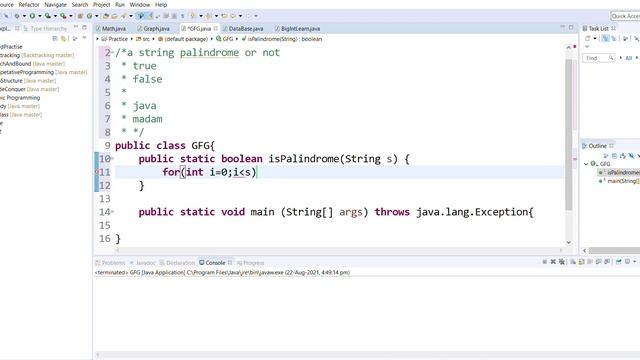
Task: Click the Debug bug icon in toolbar
Action: pos(17,16)
